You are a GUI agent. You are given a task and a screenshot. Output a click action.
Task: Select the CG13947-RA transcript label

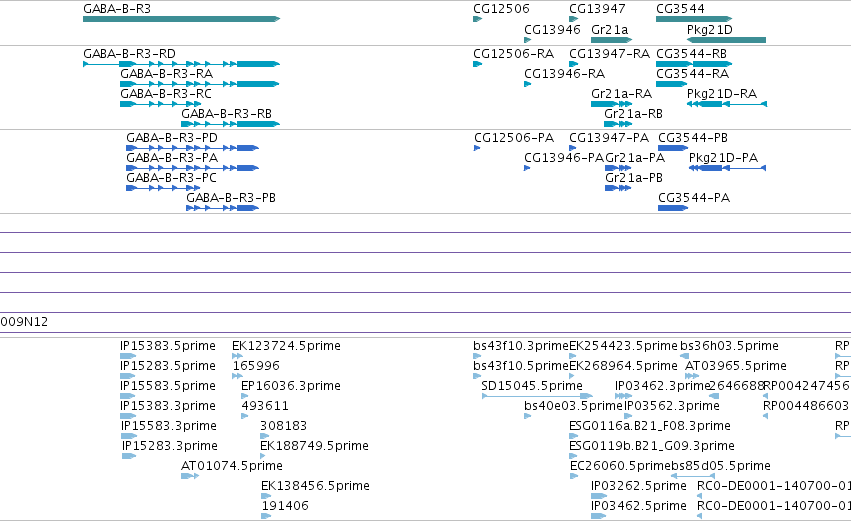pos(609,54)
